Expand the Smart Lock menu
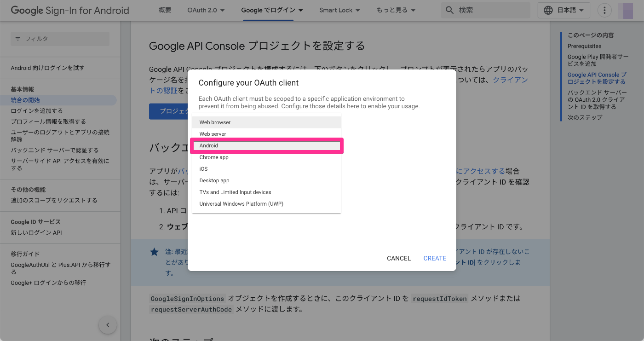The image size is (644, 341). point(339,10)
